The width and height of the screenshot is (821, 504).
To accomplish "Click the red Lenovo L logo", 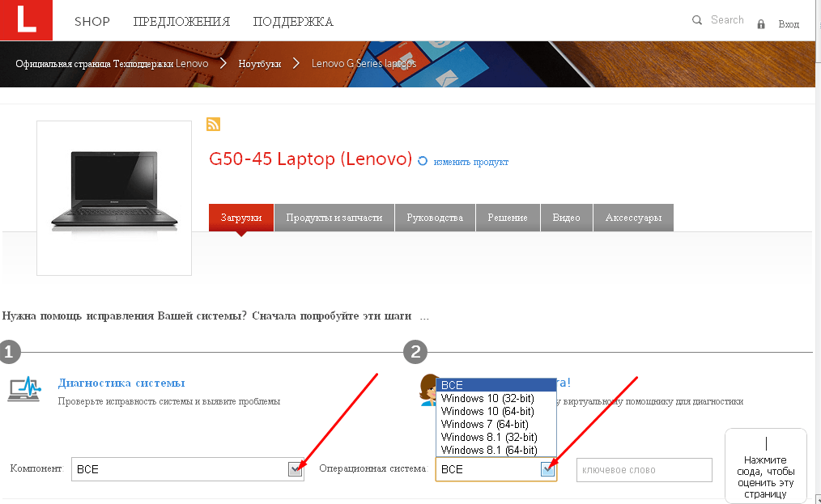I will (x=26, y=20).
